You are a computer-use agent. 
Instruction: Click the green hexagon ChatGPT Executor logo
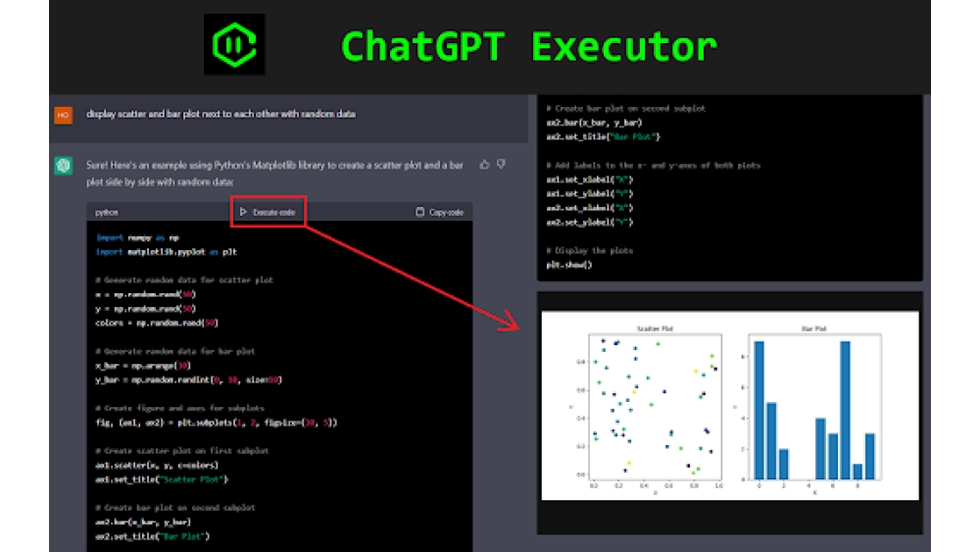tap(234, 44)
